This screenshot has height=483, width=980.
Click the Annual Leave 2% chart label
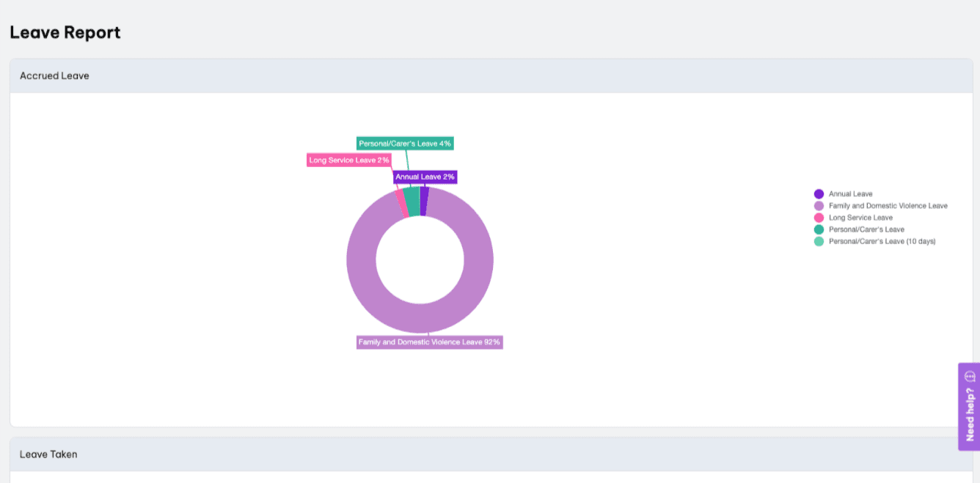point(425,177)
